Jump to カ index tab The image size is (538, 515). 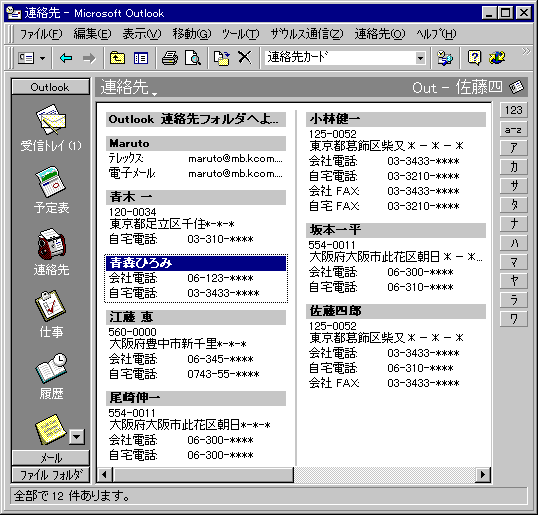pos(513,167)
